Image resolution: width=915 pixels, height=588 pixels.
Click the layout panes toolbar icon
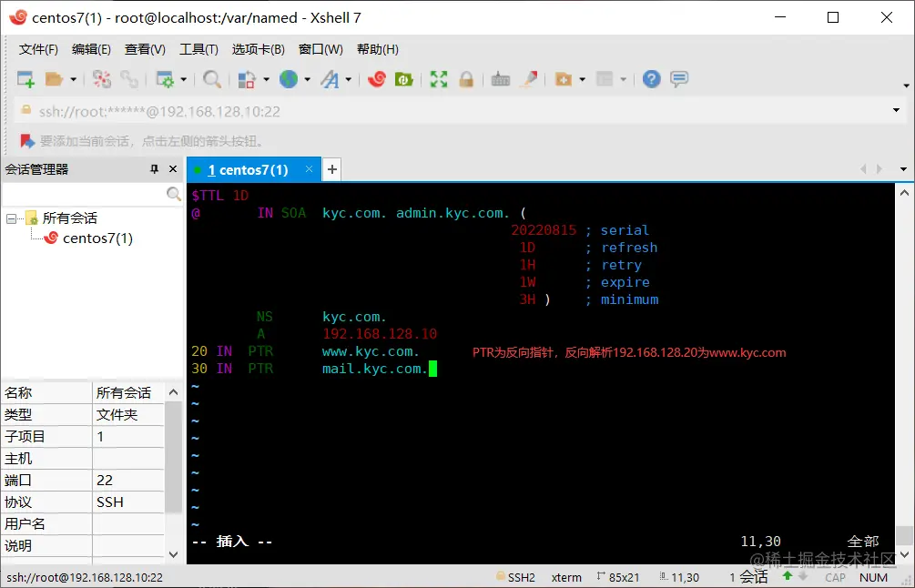pos(605,79)
